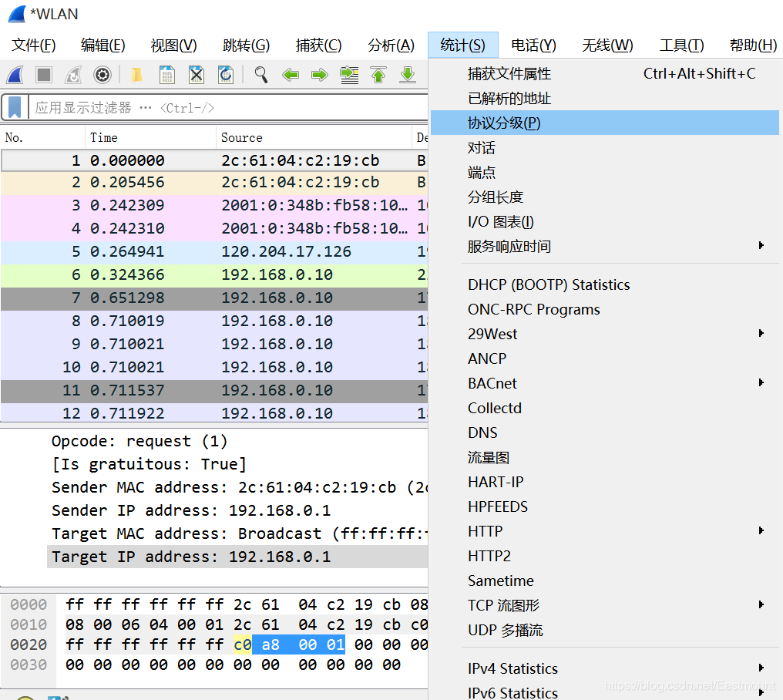Expand TCP 流图形 submenu
The width and height of the screenshot is (783, 700).
pos(605,605)
